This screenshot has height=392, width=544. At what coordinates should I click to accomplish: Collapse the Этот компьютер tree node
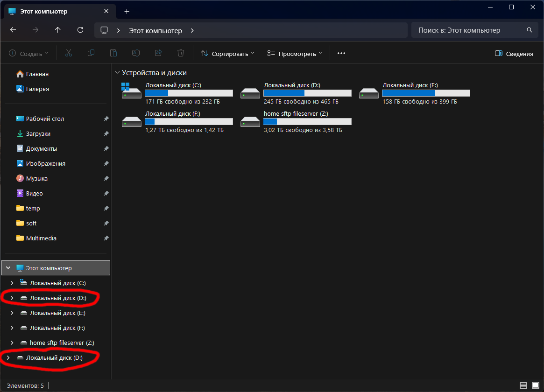tap(8, 267)
